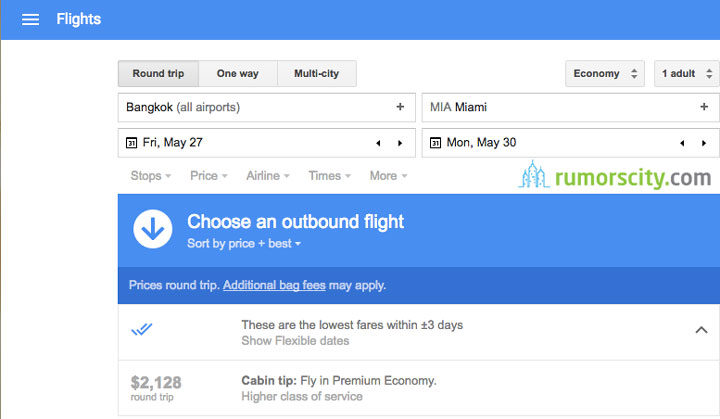Image resolution: width=720 pixels, height=419 pixels.
Task: Advance return date with next day arrow
Action: coord(703,143)
